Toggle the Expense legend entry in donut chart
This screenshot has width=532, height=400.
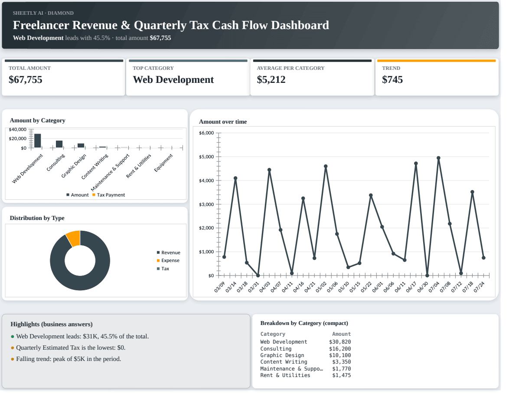point(168,260)
